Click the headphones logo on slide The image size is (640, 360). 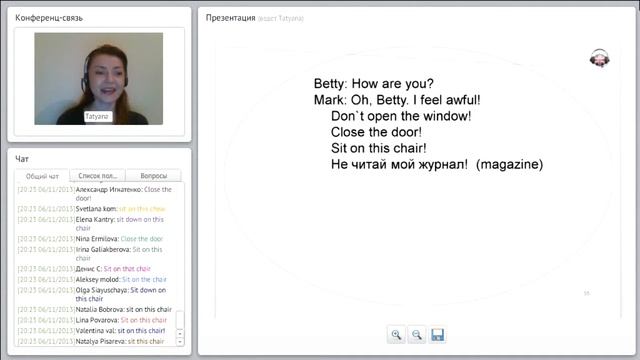coord(600,58)
